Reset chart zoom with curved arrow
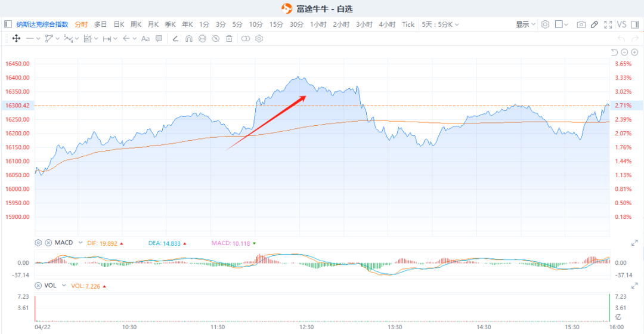The width and height of the screenshot is (644, 334). pyautogui.click(x=614, y=52)
